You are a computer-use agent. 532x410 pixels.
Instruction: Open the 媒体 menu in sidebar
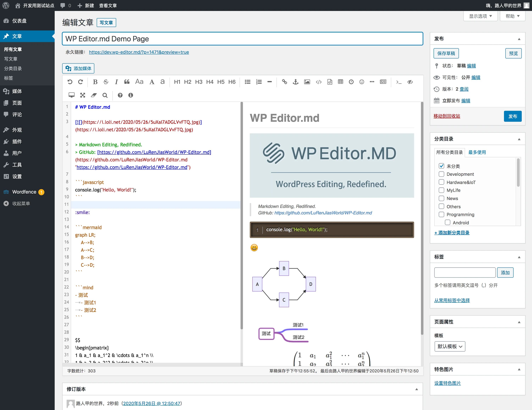coord(17,91)
